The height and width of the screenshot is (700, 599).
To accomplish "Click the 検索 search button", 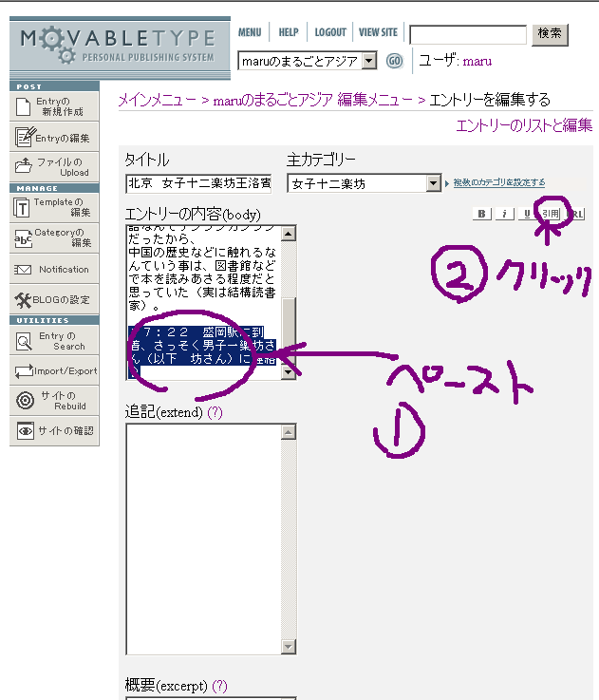I will (x=550, y=34).
